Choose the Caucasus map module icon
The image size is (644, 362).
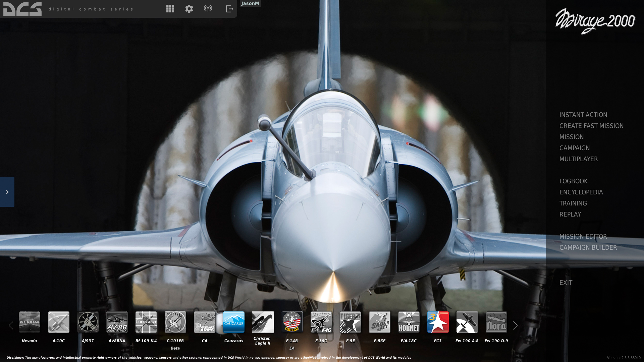[x=233, y=322]
